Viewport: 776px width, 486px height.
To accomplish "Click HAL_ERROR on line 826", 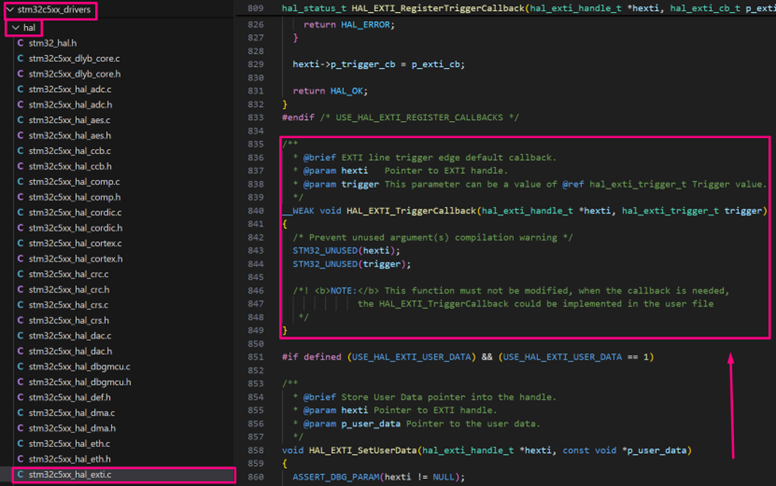I will 365,24.
